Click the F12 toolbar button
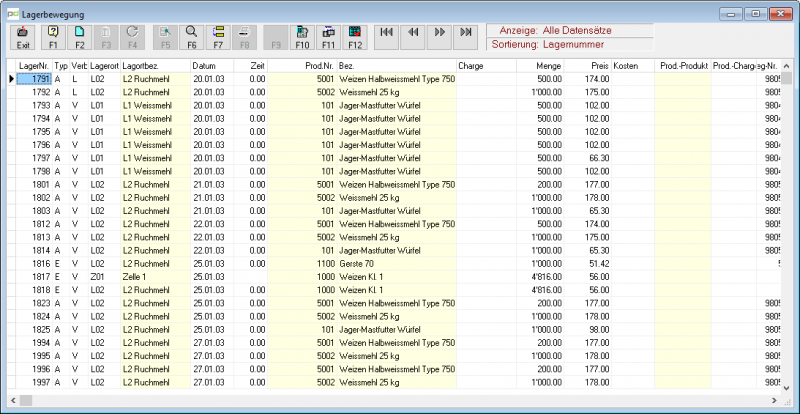800x414 pixels. tap(356, 37)
